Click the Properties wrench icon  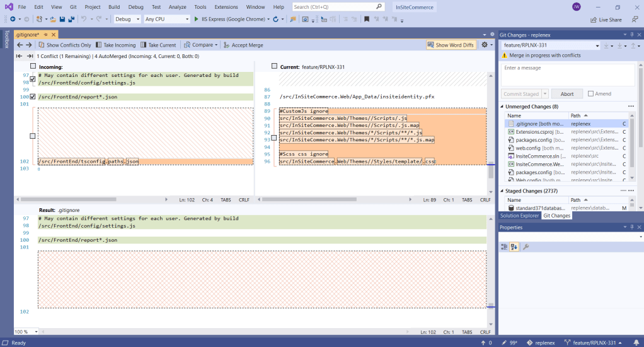(x=526, y=247)
